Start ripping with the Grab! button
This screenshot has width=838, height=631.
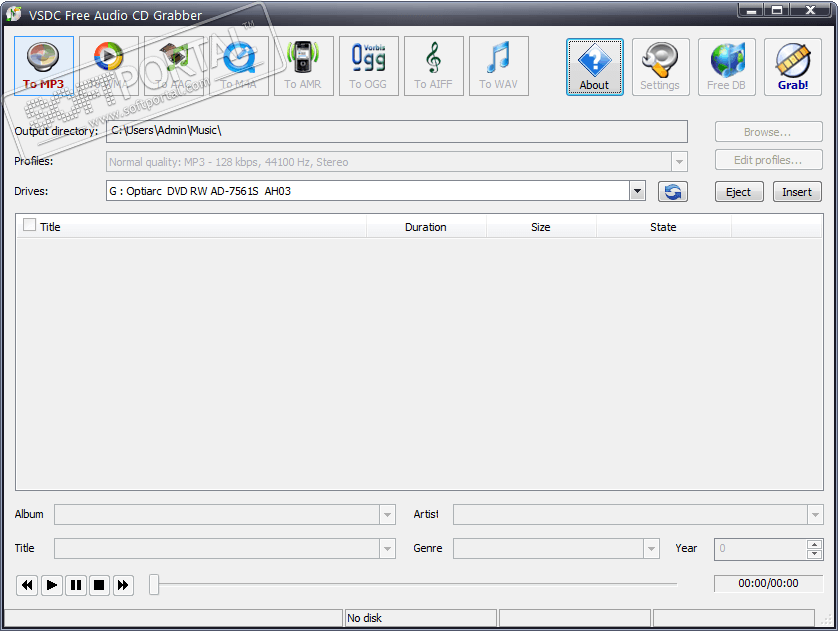coord(793,67)
